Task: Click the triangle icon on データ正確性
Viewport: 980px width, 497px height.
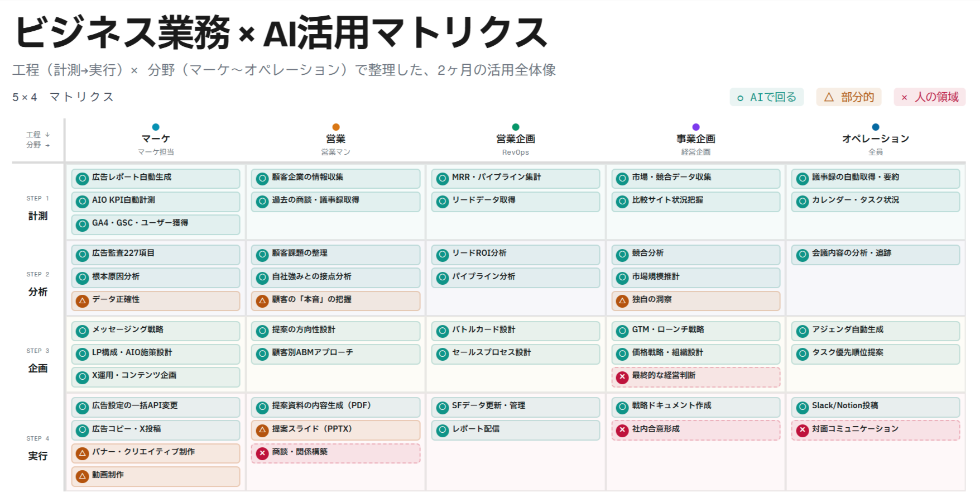Action: coord(83,301)
